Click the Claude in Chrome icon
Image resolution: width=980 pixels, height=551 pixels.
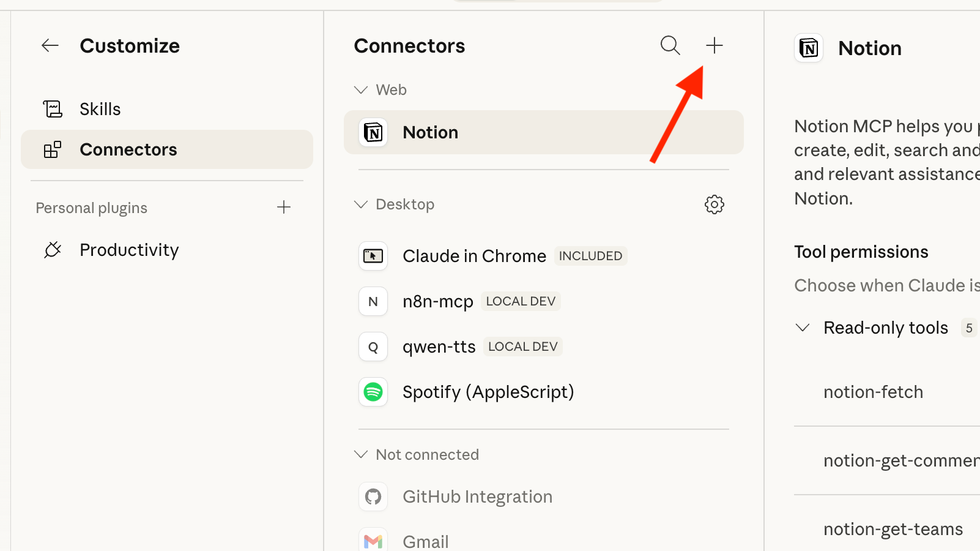tap(373, 256)
